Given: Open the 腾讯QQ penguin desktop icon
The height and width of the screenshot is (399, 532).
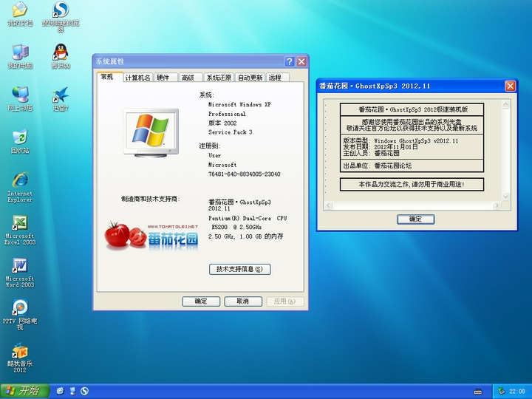Looking at the screenshot, I should point(61,53).
